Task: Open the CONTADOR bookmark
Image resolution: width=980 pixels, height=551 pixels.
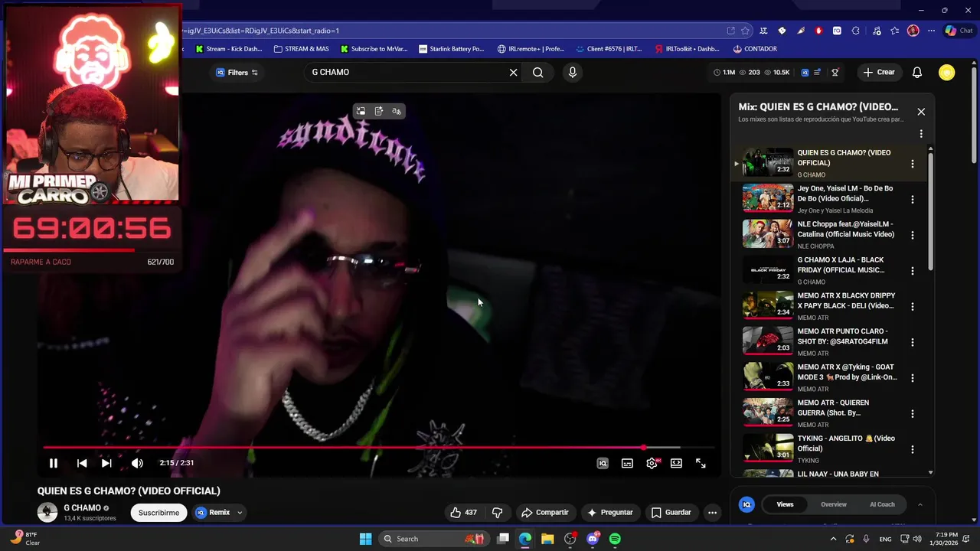Action: 755,49
